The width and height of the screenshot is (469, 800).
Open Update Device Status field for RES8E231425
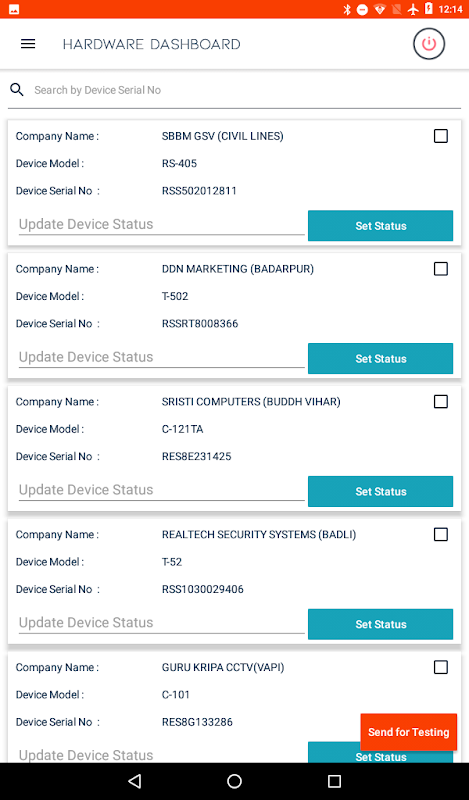click(x=161, y=490)
